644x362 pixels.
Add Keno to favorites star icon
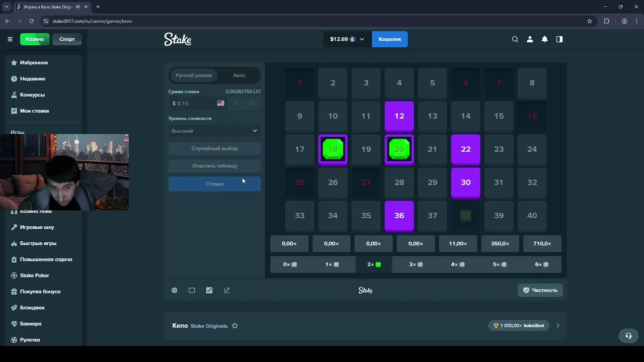click(x=234, y=326)
